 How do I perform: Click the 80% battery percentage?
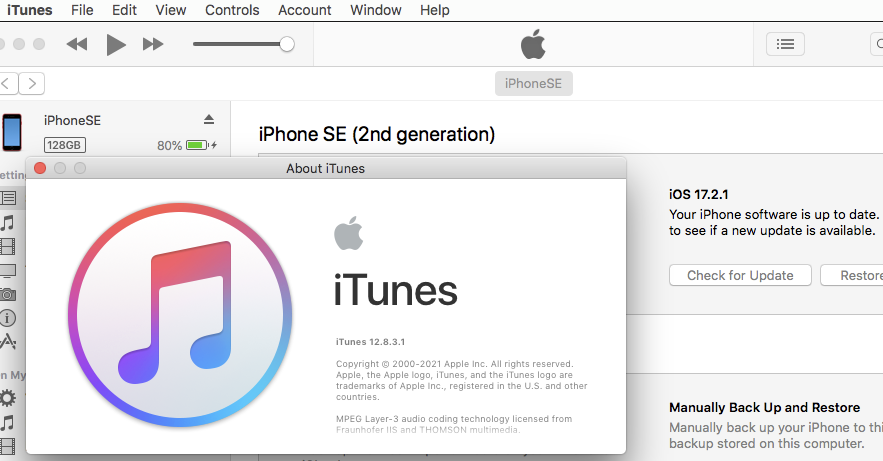170,146
